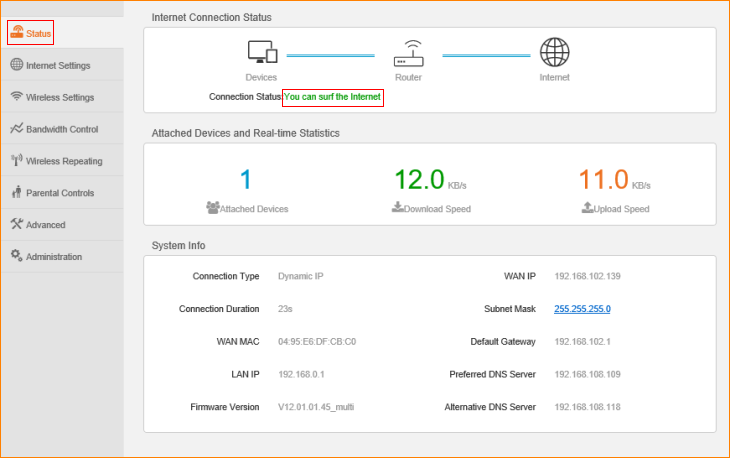The width and height of the screenshot is (730, 458).
Task: Click the Wireless Settings wifi icon
Action: tap(17, 97)
